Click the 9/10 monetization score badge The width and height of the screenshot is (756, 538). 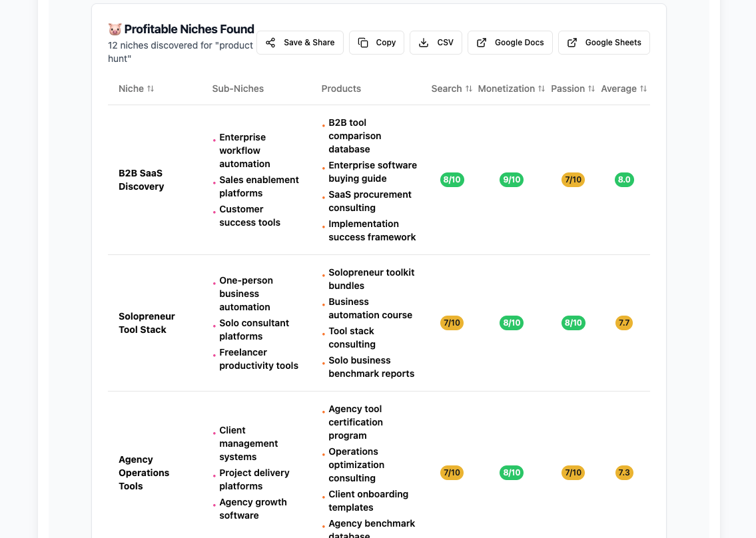[512, 180]
